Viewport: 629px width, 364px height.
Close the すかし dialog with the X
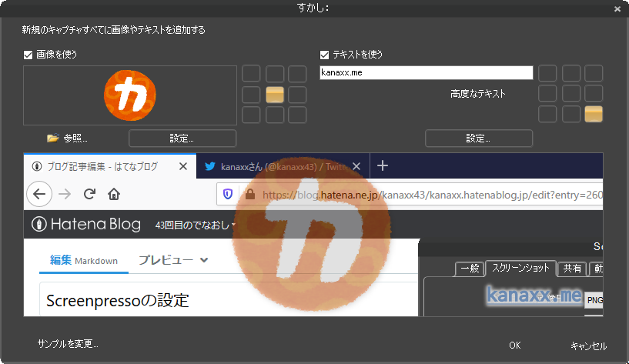[x=617, y=8]
